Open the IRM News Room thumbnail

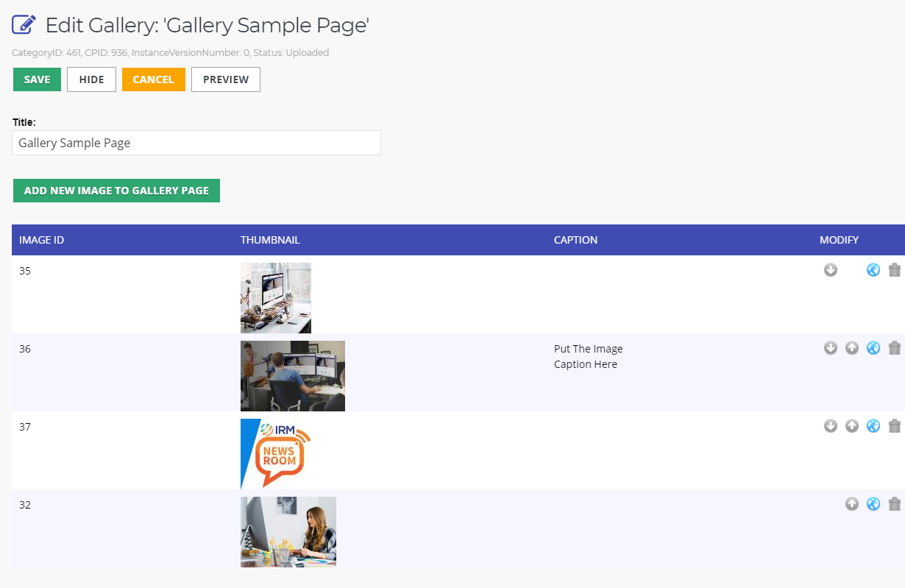click(276, 454)
